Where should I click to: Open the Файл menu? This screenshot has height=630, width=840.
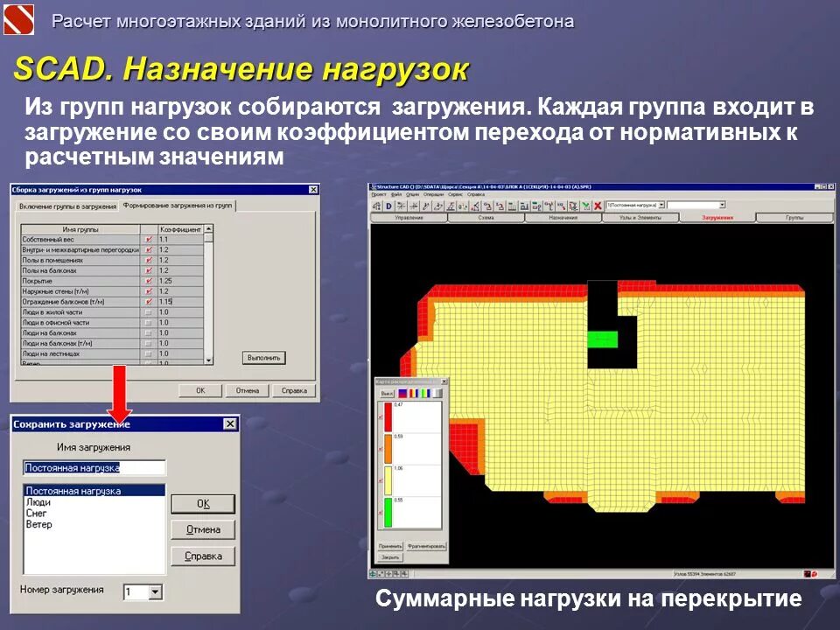(x=396, y=194)
